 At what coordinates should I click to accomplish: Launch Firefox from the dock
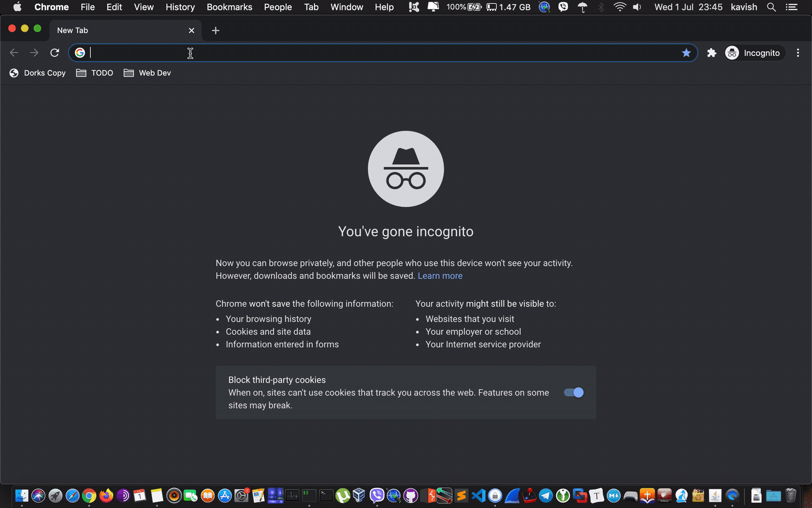click(x=106, y=496)
